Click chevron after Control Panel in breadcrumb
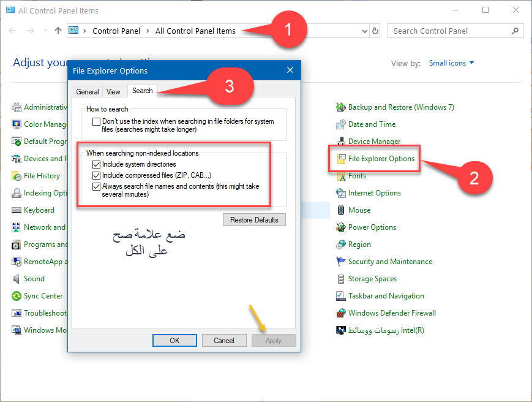The height and width of the screenshot is (402, 532). (148, 31)
